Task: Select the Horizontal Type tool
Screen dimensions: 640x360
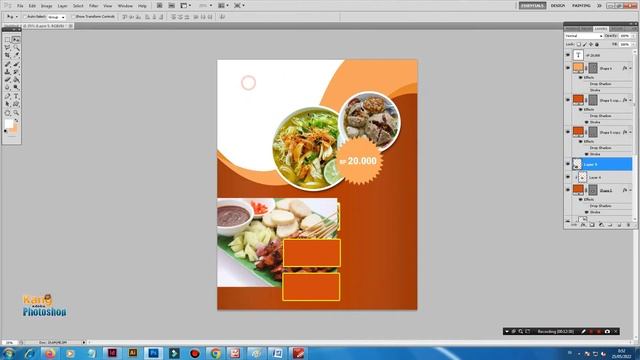Action: pos(16,96)
